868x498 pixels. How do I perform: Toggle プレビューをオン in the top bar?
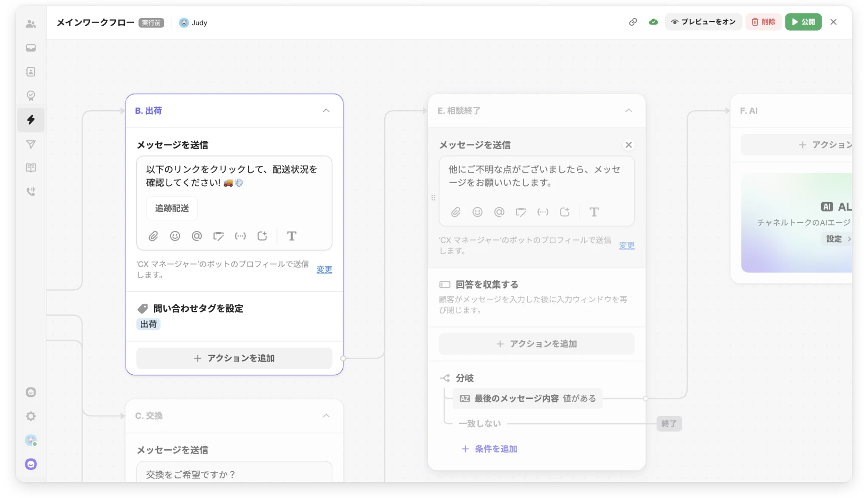click(704, 22)
